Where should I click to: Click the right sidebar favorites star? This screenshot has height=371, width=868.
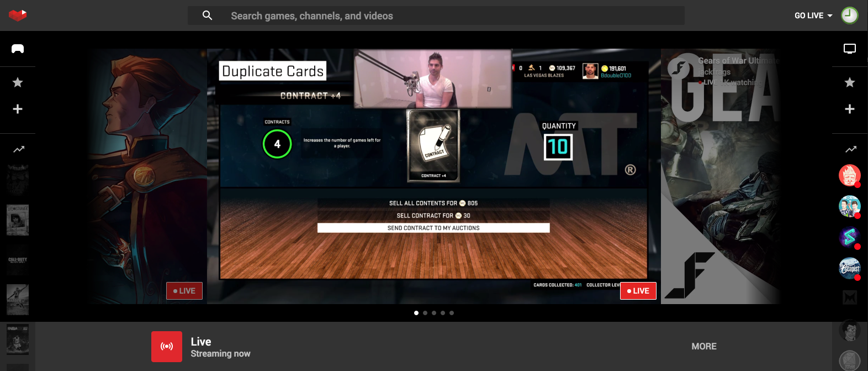point(850,82)
